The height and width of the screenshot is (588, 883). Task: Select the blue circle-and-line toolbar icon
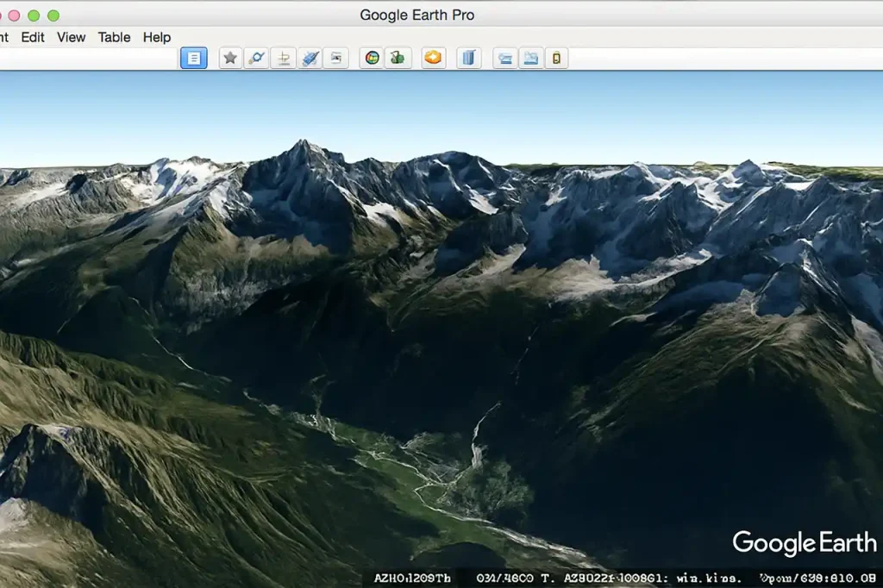pyautogui.click(x=257, y=58)
